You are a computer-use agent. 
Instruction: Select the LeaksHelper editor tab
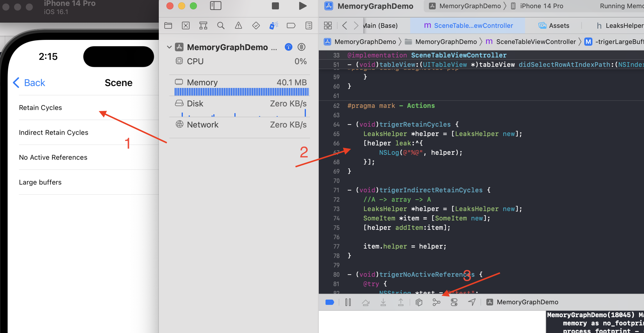coord(620,26)
